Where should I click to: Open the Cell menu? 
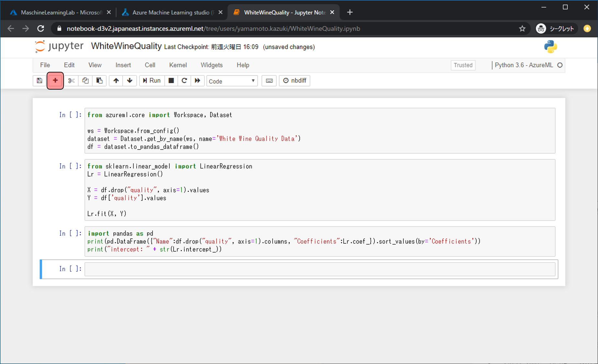(x=150, y=65)
